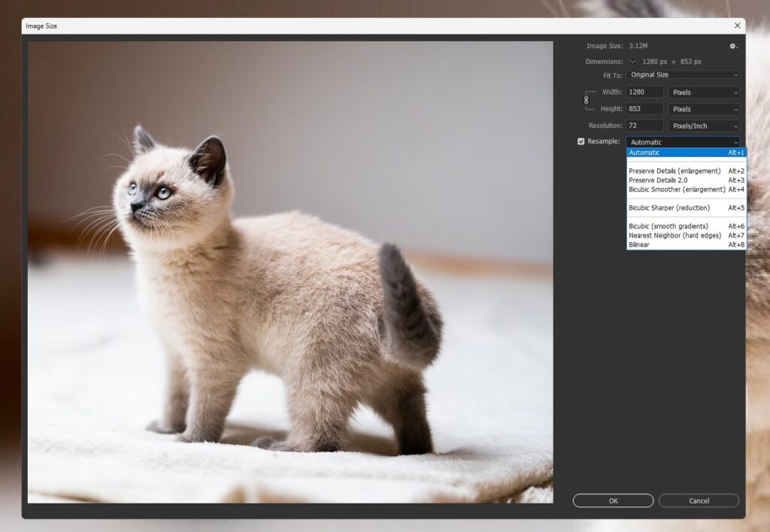Close the Image Size dialog
Screen dimensions: 770x532
(x=736, y=26)
